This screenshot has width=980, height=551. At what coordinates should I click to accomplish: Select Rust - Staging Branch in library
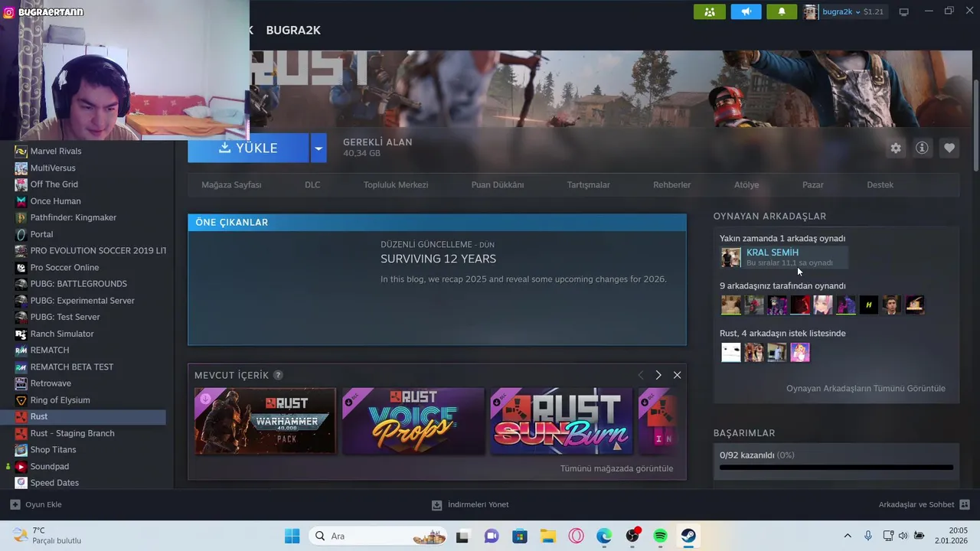click(83, 433)
